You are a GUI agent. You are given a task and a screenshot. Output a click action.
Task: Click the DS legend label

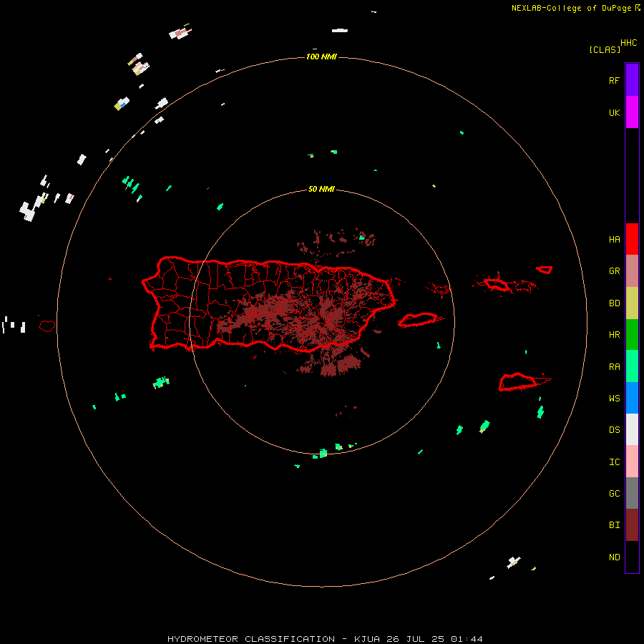point(614,429)
